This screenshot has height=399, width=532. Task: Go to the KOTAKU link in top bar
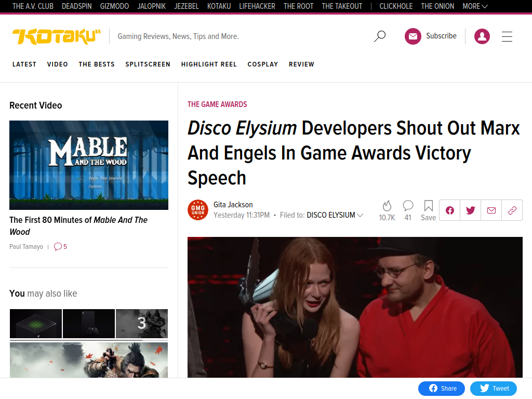(219, 6)
